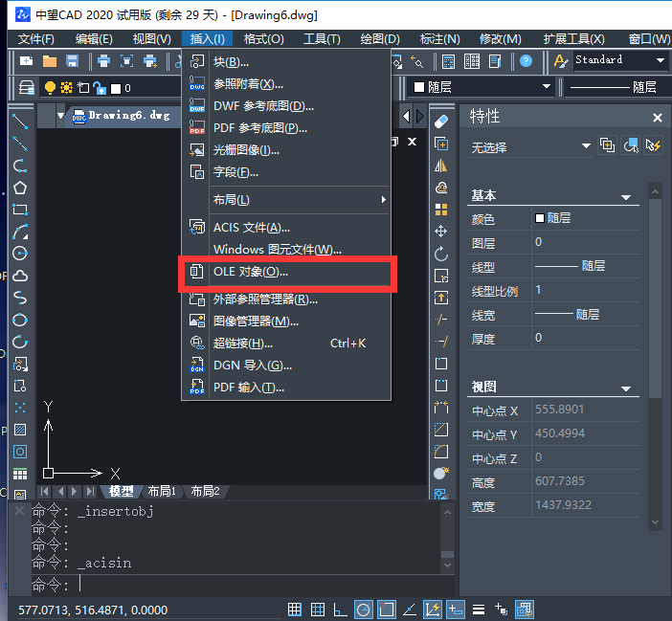The height and width of the screenshot is (621, 672).
Task: Toggle Grid display in status bar
Action: pyautogui.click(x=295, y=610)
